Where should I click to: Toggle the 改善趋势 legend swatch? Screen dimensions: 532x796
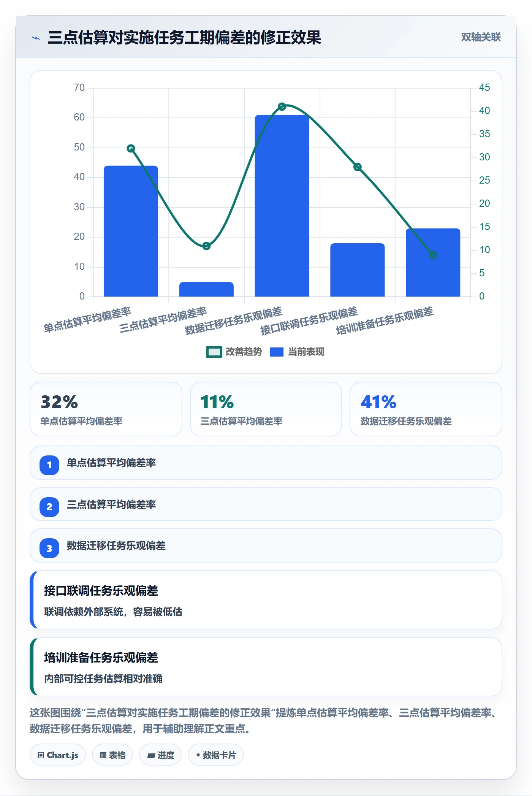click(214, 352)
